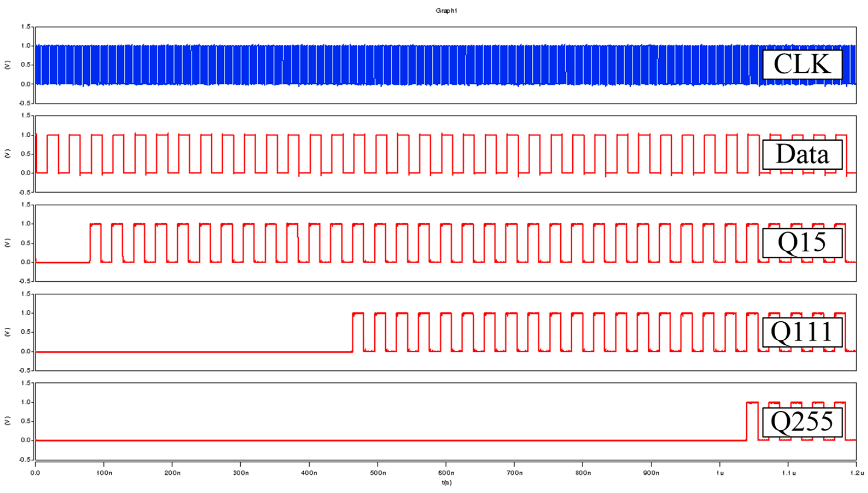Click the (V) axis label of Data plot

7,154
